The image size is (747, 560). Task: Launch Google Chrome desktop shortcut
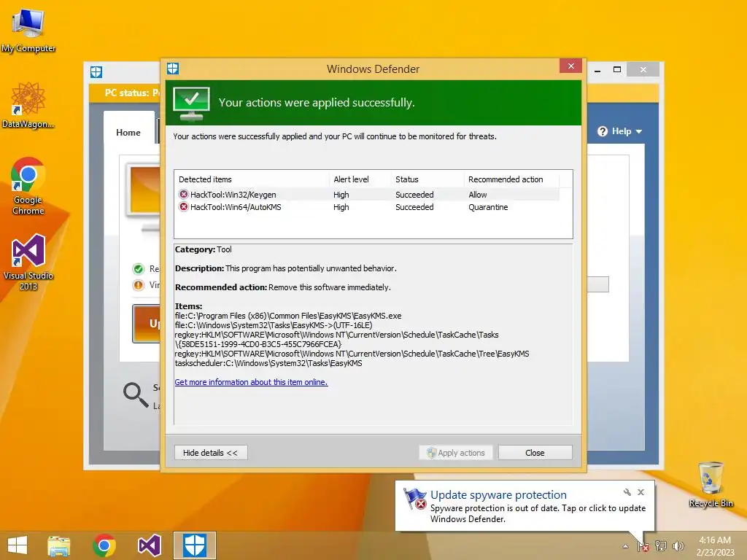pos(28,186)
